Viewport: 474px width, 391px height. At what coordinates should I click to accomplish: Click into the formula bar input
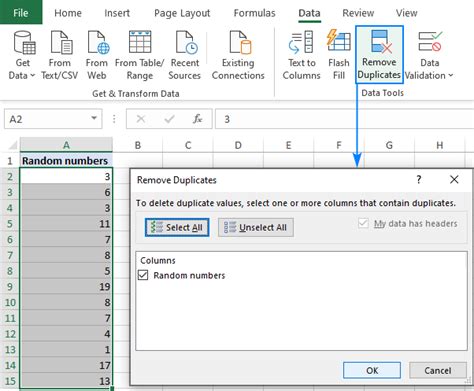coord(344,119)
